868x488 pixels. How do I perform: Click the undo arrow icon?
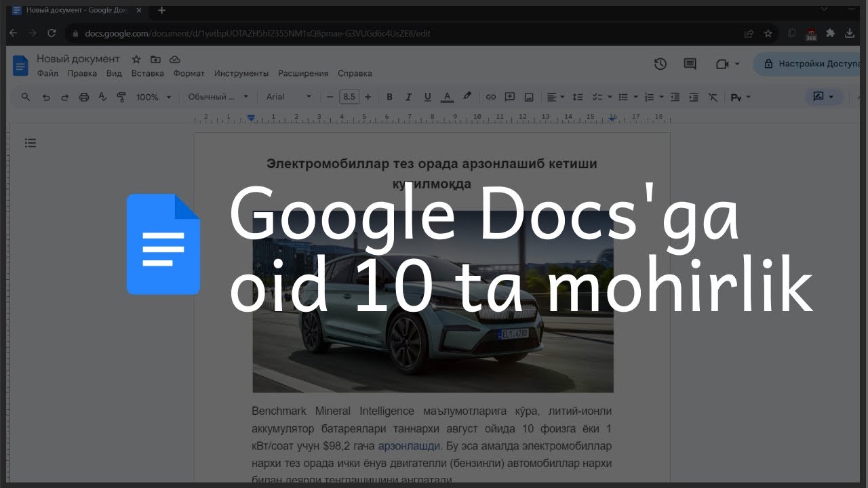[x=46, y=97]
